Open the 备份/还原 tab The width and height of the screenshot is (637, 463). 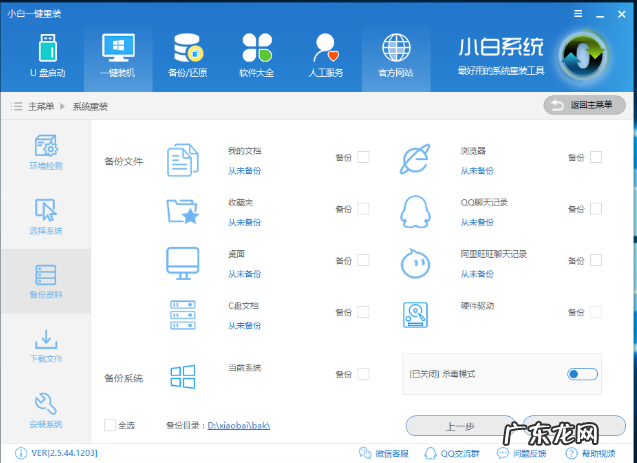click(x=187, y=56)
